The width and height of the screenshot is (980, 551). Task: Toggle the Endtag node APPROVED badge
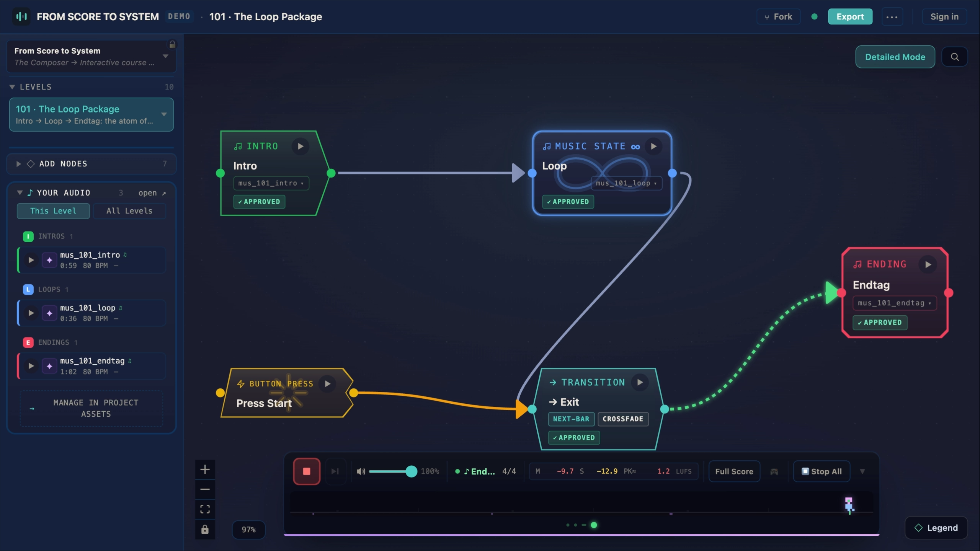880,323
